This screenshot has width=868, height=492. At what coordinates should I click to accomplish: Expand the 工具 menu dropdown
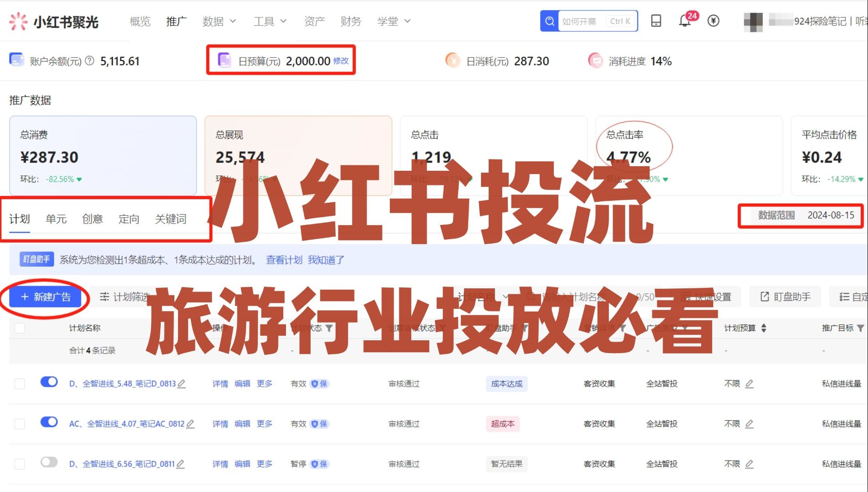click(x=270, y=21)
